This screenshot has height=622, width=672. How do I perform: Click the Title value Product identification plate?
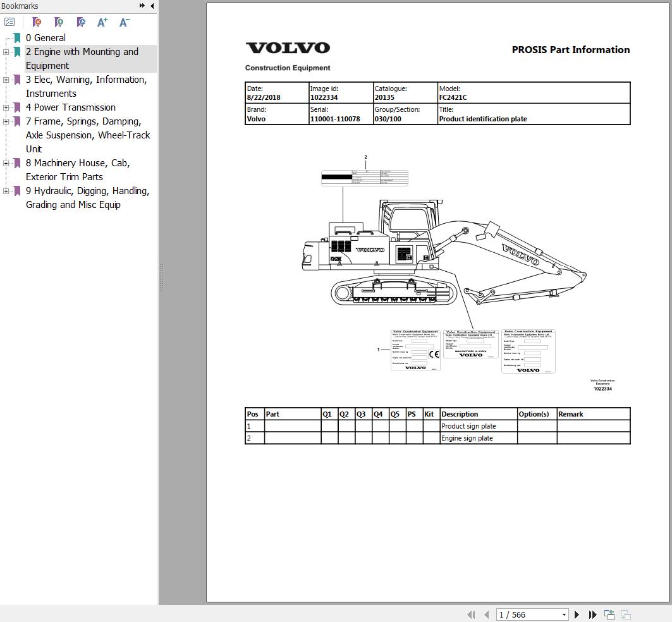(x=483, y=119)
